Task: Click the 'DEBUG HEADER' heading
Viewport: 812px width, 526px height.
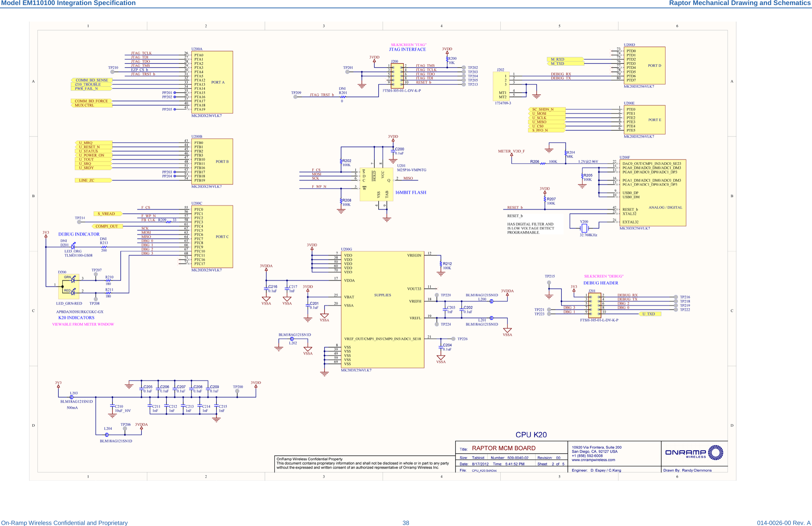Action: [601, 283]
